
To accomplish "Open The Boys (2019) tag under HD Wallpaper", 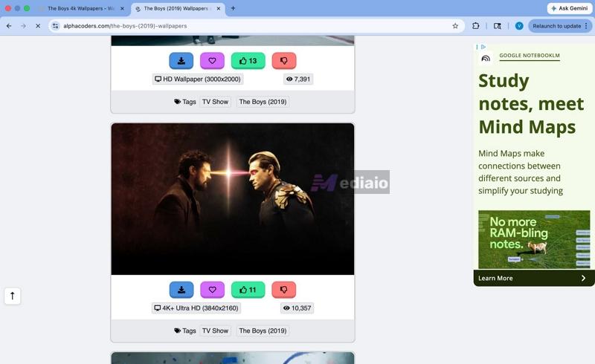I will 263,102.
